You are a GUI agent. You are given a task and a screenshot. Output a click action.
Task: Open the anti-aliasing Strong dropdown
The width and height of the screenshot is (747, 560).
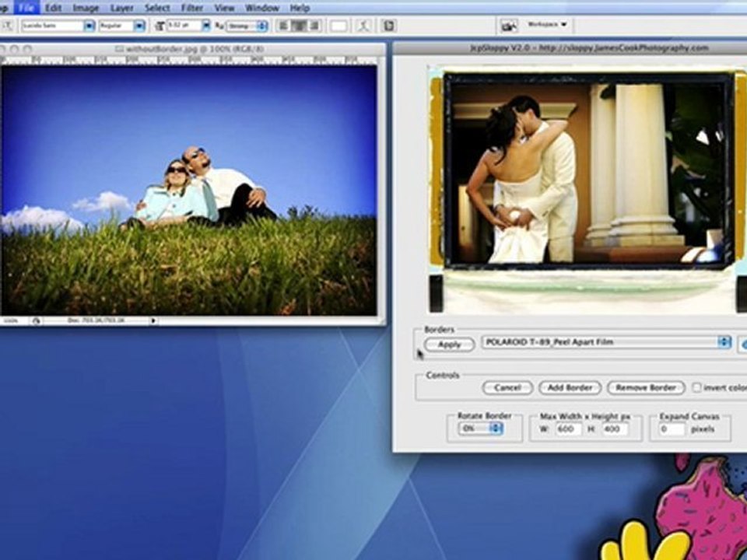click(247, 26)
